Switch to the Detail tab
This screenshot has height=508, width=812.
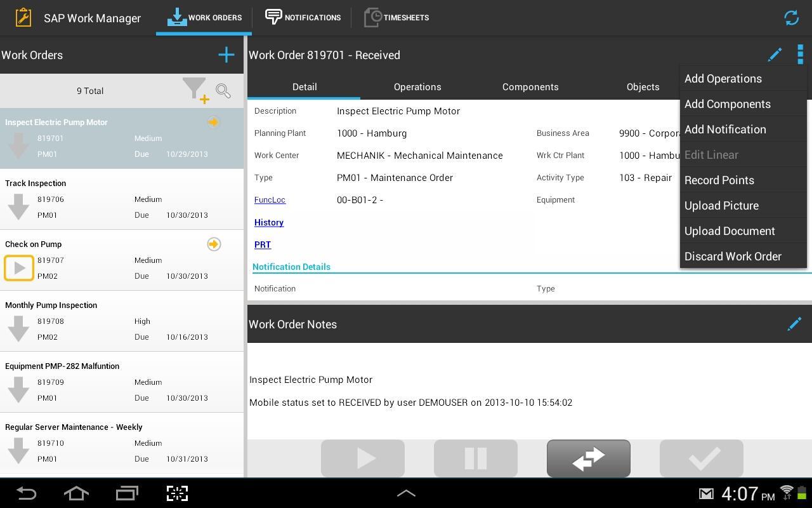[304, 87]
